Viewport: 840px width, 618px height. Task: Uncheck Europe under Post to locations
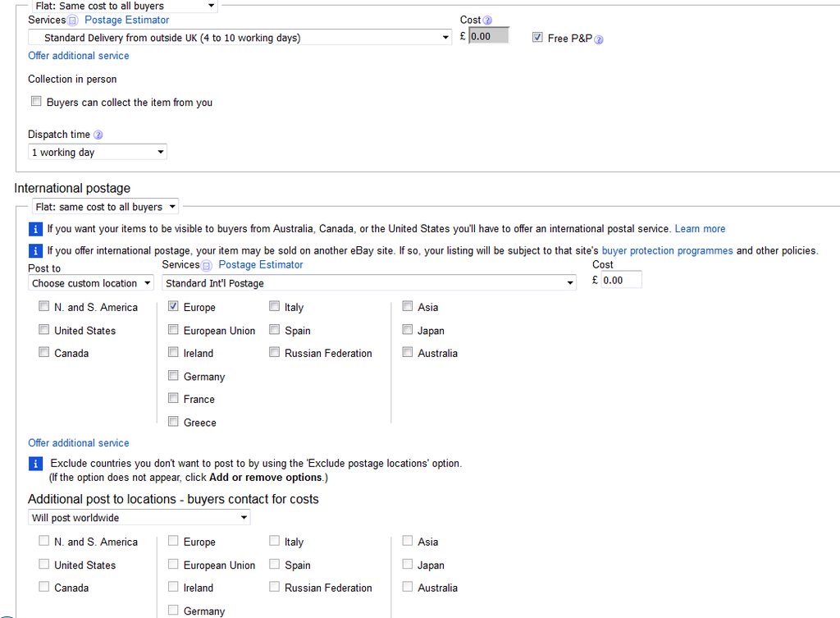(173, 306)
